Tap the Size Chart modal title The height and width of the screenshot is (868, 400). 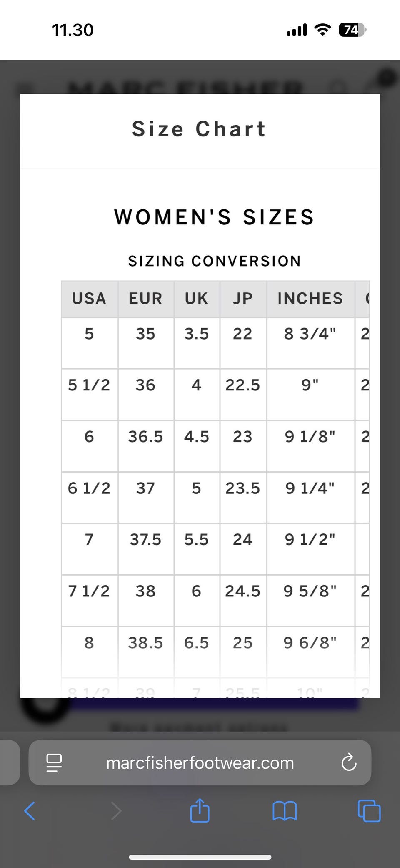click(x=199, y=129)
